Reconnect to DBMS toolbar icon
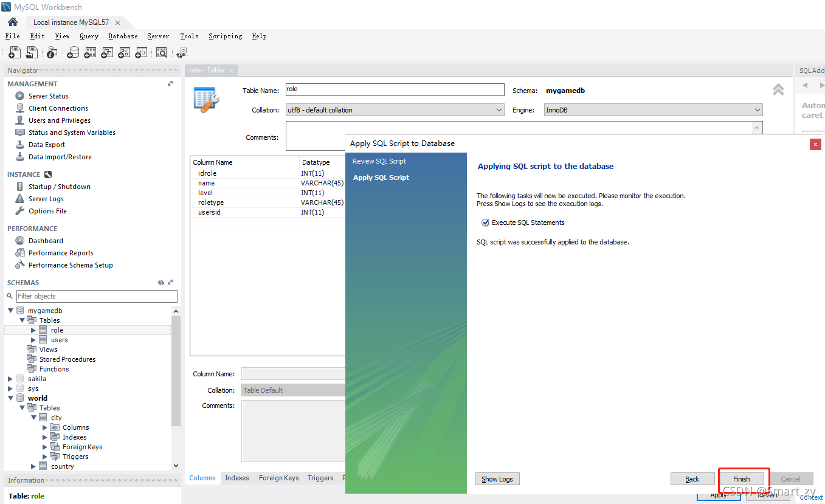The width and height of the screenshot is (825, 504). 182,53
